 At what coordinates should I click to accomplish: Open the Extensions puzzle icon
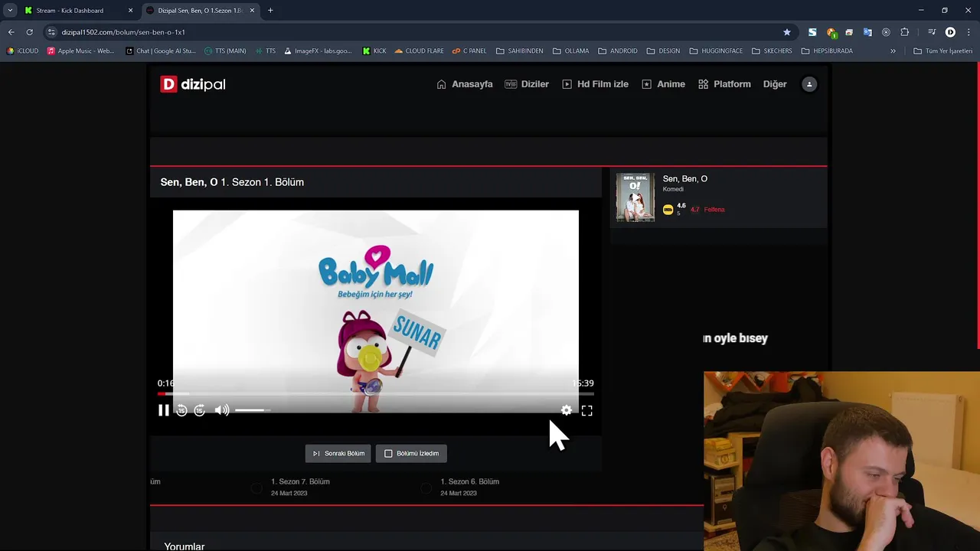pyautogui.click(x=904, y=32)
